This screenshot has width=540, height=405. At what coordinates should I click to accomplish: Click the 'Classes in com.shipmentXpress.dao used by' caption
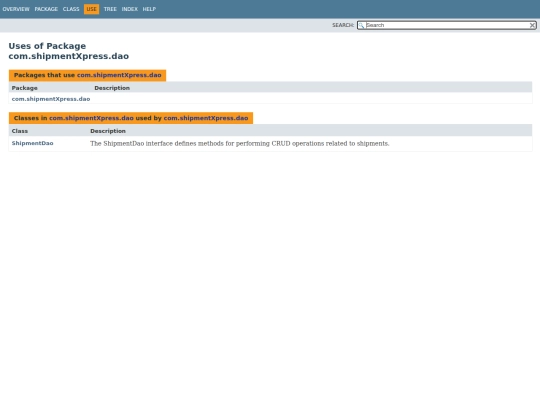[x=131, y=118]
